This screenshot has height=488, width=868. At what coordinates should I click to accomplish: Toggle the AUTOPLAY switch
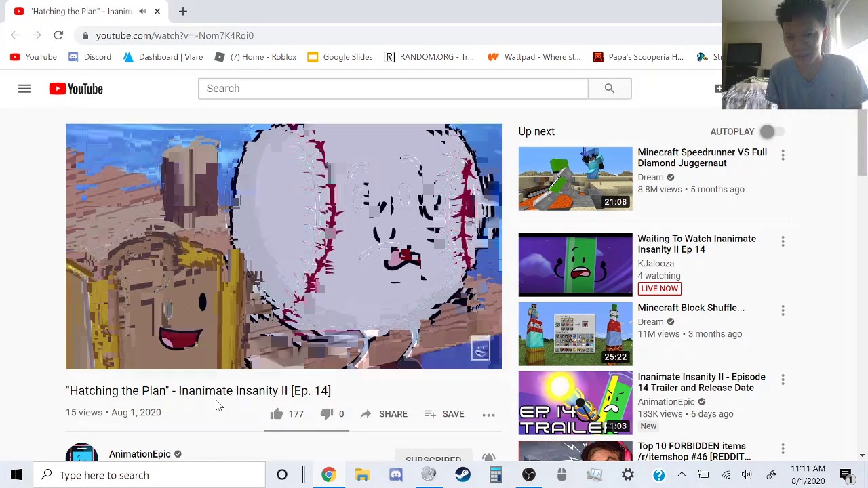(772, 131)
